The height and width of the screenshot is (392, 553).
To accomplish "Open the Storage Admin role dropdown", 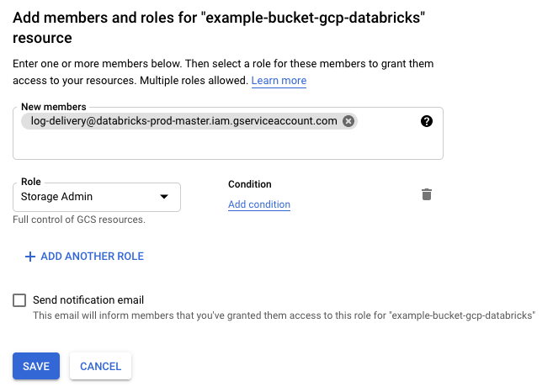I will pos(97,197).
